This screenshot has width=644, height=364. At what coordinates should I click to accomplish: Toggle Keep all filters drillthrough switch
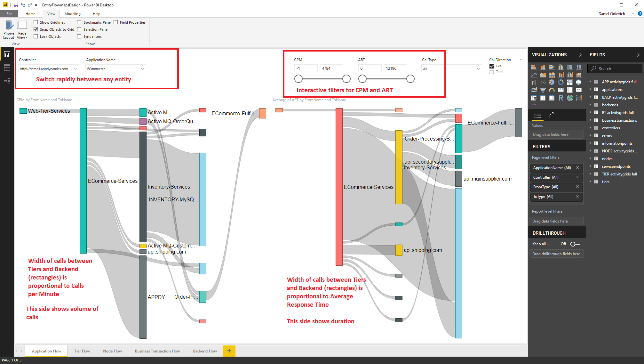pos(575,244)
